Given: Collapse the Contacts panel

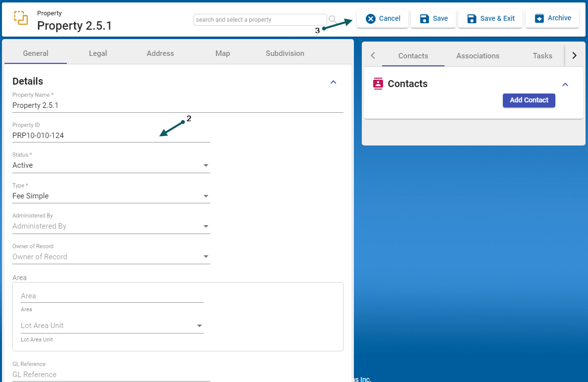Looking at the screenshot, I should pos(565,85).
